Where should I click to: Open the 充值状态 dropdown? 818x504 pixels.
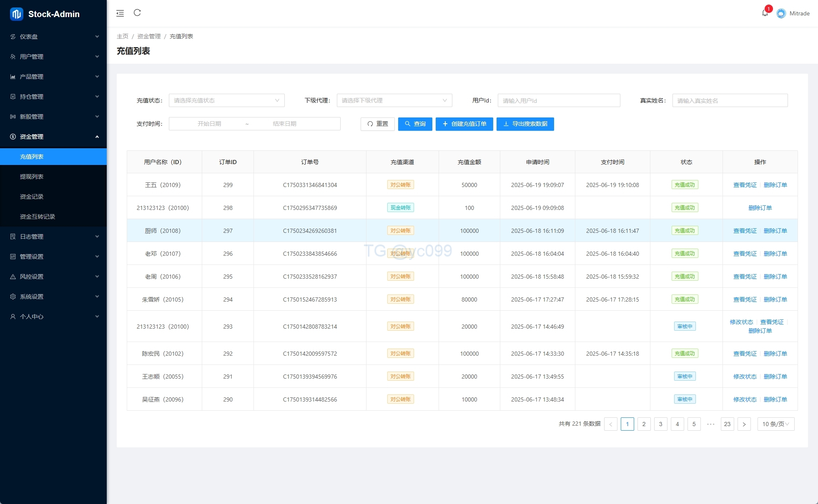226,100
